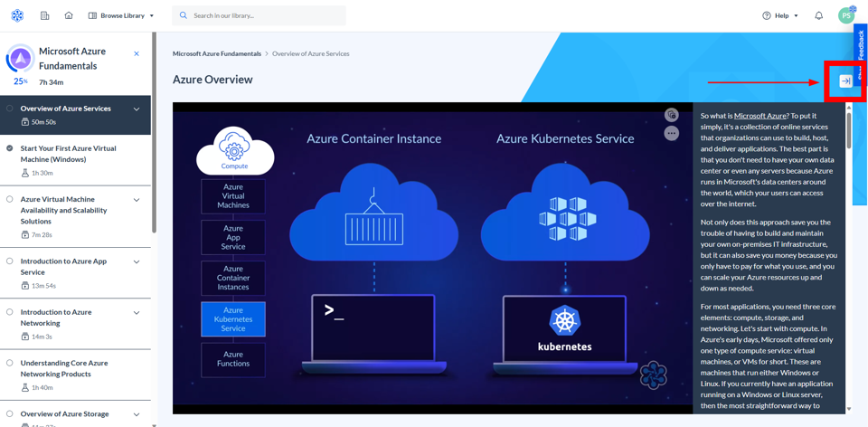Close the course outline with the X
The width and height of the screenshot is (868, 427).
coord(137,53)
